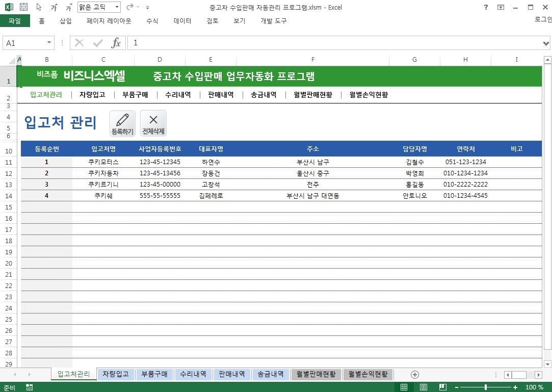This screenshot has height=392, width=552.
Task: Add a new sheet with plus icon
Action: [x=415, y=375]
